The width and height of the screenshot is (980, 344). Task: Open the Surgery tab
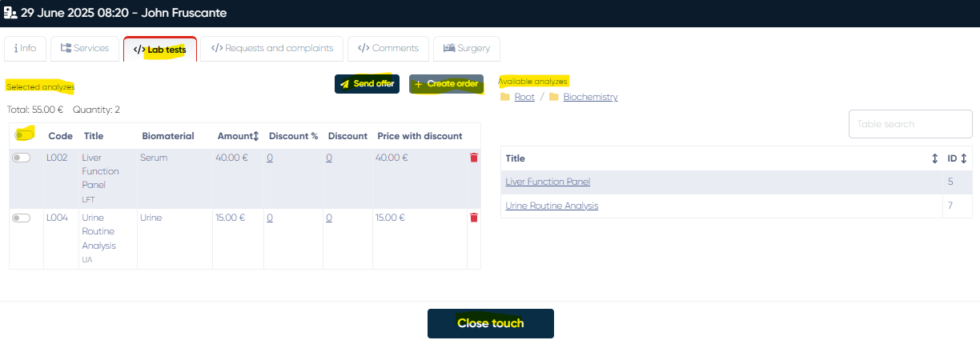[467, 48]
